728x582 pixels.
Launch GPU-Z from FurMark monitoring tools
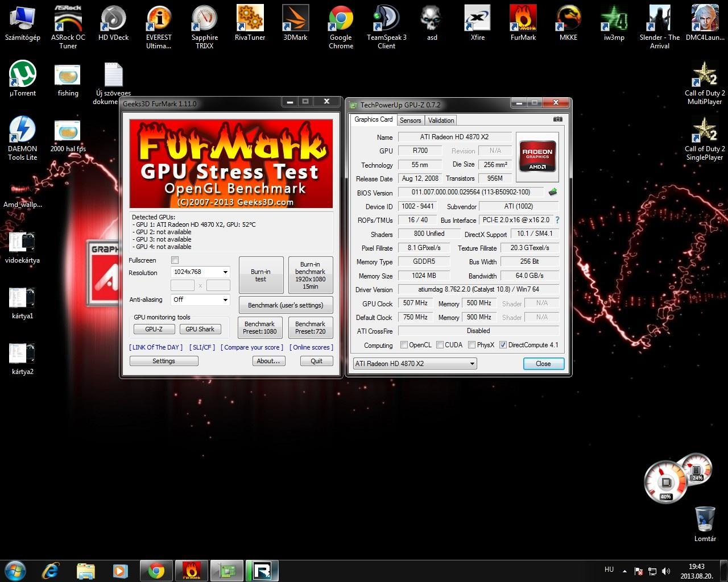click(154, 329)
